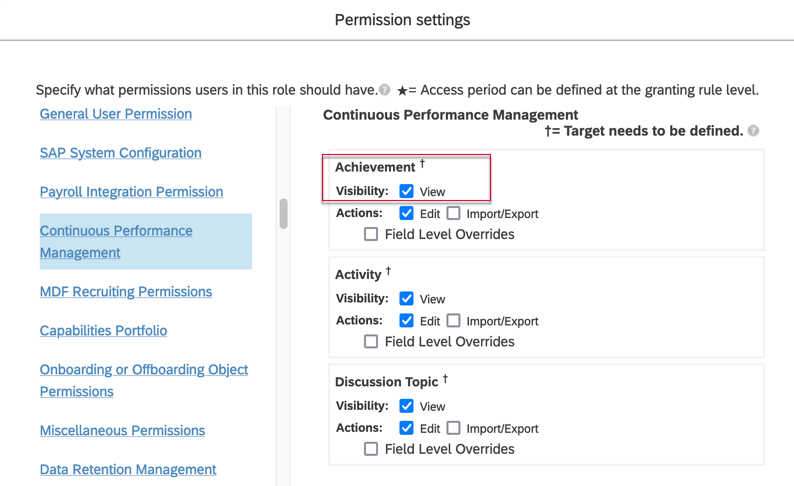794x486 pixels.
Task: Click the permission category list scrollbar
Action: point(284,213)
